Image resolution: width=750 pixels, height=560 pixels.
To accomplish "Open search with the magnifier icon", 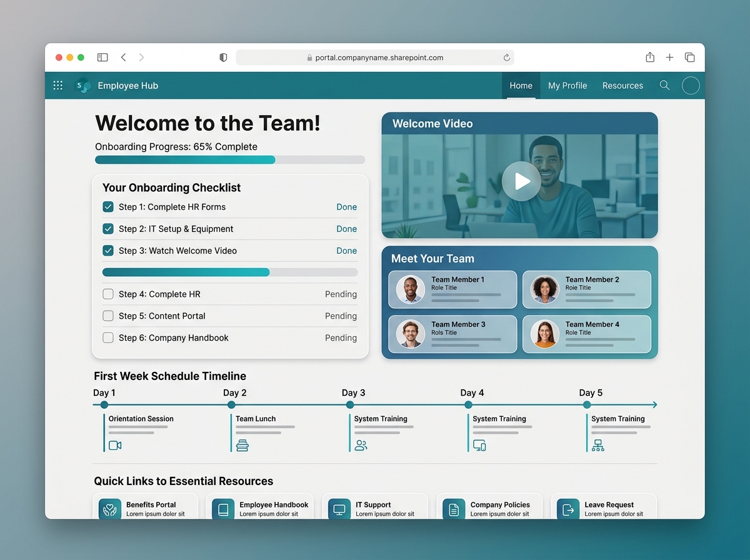I will (664, 86).
